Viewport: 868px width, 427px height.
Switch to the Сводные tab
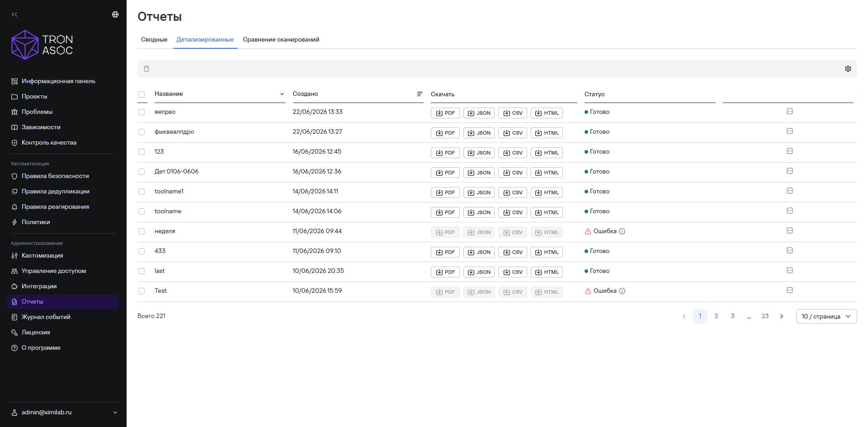(154, 40)
